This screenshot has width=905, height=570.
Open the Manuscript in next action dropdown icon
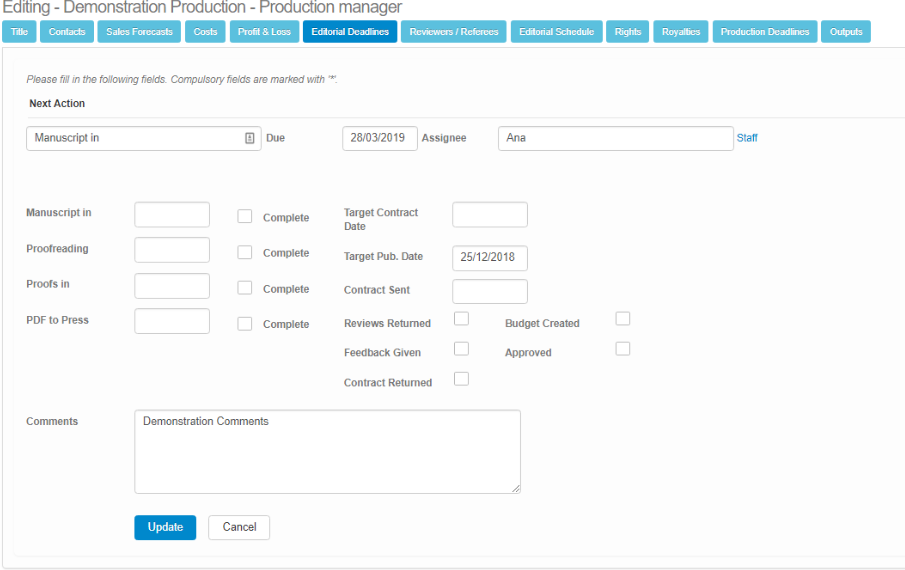tap(249, 139)
